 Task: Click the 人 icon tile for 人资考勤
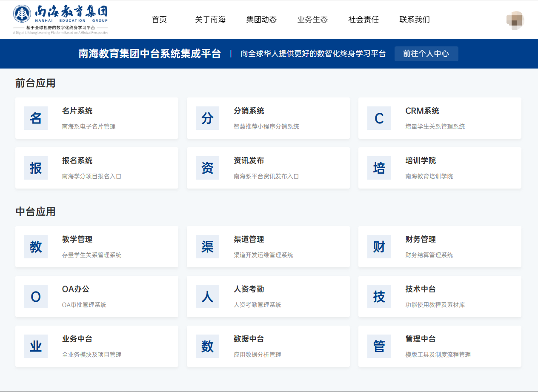207,296
